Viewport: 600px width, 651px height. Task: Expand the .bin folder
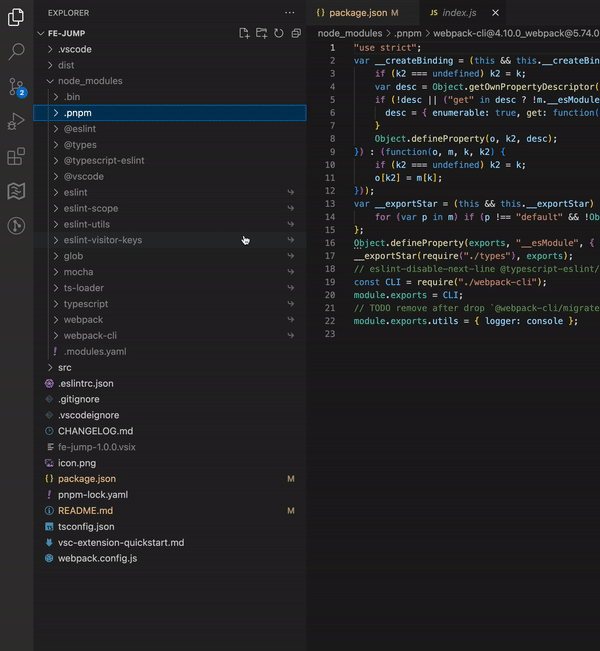pos(170,97)
